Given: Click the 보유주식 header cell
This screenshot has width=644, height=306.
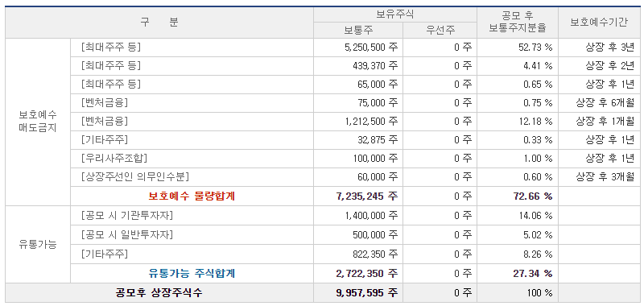Looking at the screenshot, I should point(395,14).
